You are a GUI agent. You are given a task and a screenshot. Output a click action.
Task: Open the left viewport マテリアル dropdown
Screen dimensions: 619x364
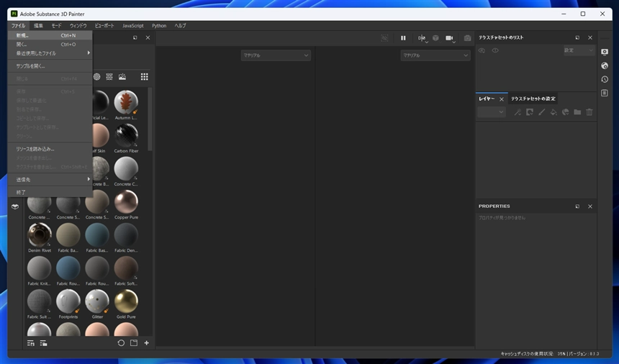276,55
